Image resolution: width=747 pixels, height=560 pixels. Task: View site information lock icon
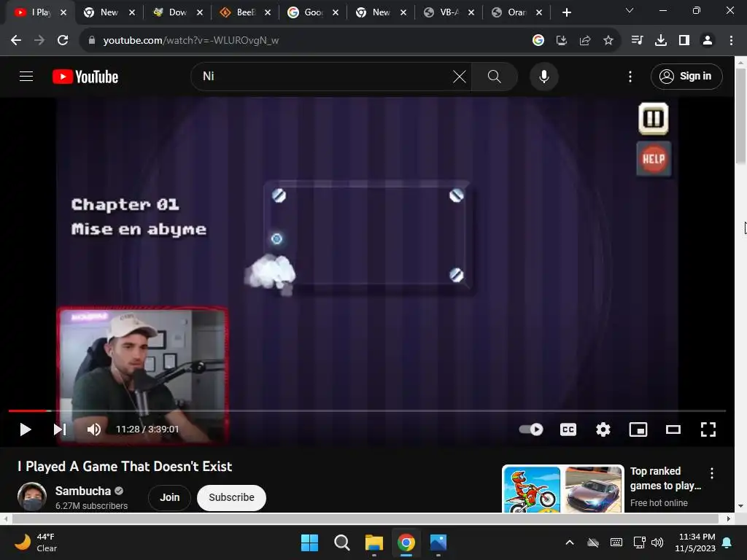click(x=92, y=41)
